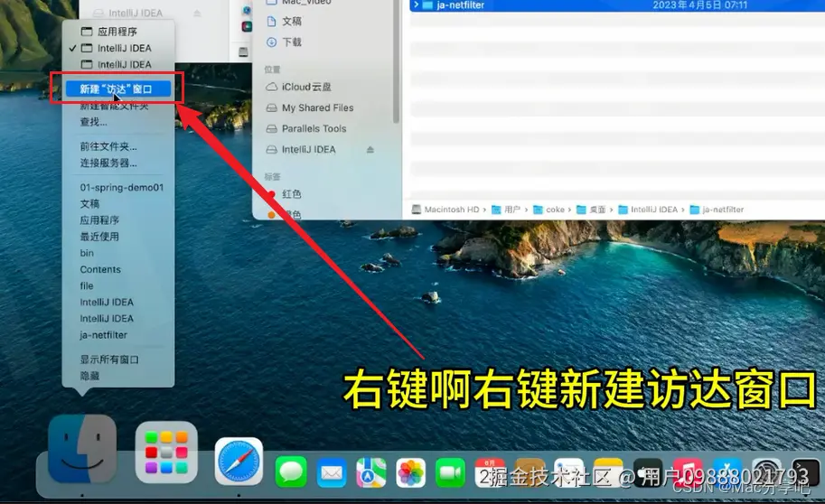
Task: Open the Music app in the Dock
Action: 688,472
